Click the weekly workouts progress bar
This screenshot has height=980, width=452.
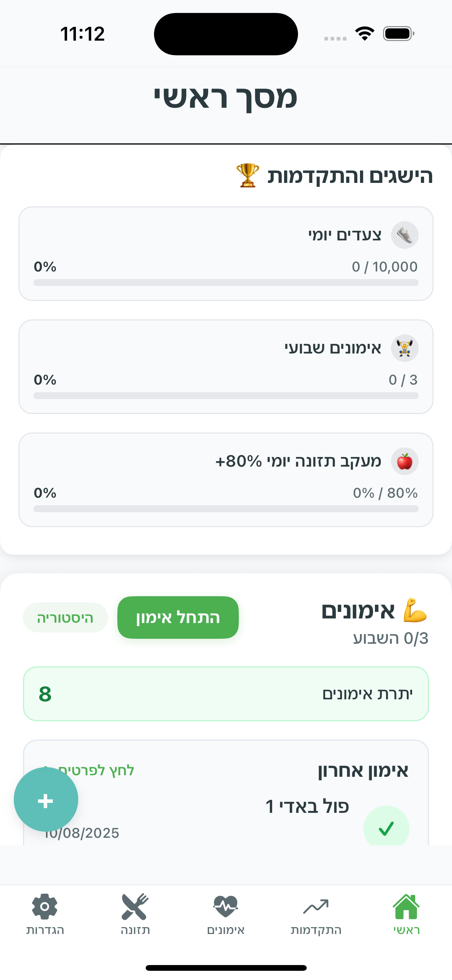[226, 396]
